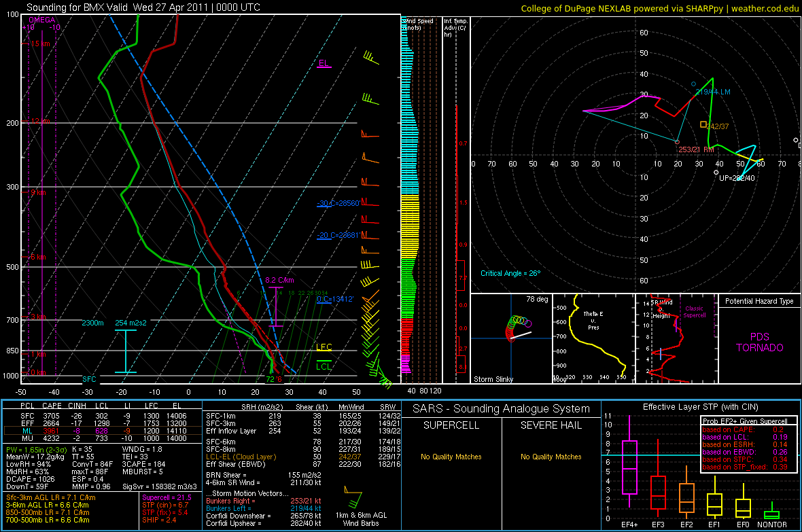
Task: Click the '-20 C=23681' height label
Action: tap(338, 235)
